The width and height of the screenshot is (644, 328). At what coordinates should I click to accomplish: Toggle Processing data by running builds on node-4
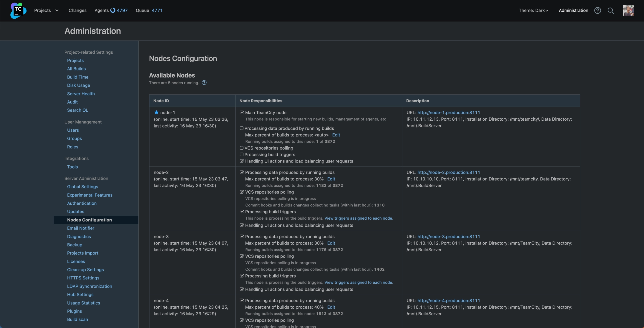(x=242, y=300)
